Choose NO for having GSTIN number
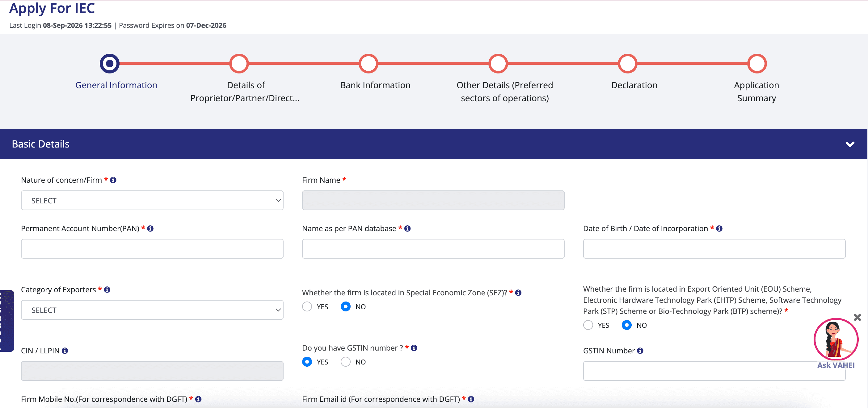The width and height of the screenshot is (868, 408). point(346,362)
